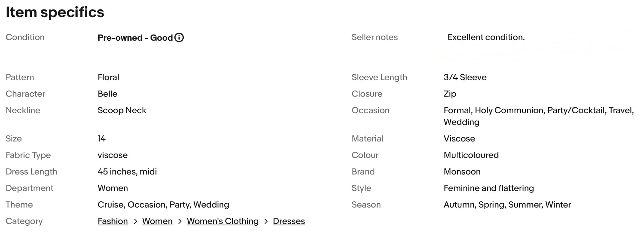Viewport: 644px width, 232px height.
Task: Click the Floral pattern value
Action: [108, 77]
